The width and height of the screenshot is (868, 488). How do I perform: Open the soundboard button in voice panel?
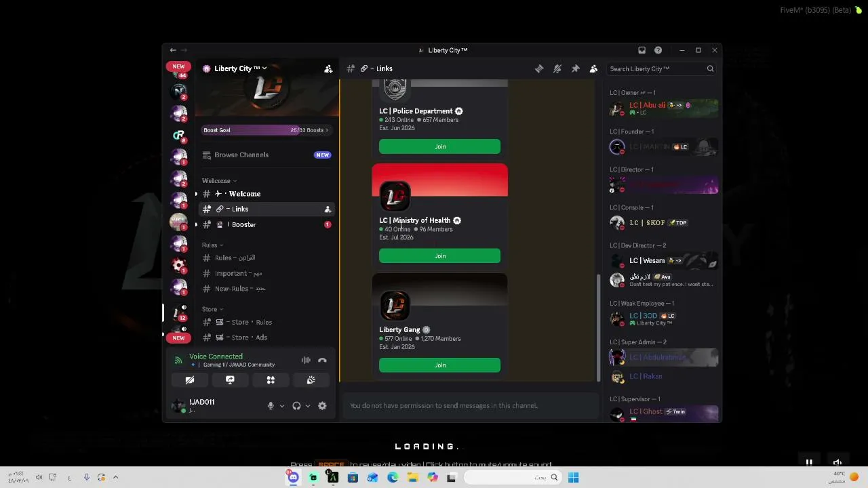(311, 380)
